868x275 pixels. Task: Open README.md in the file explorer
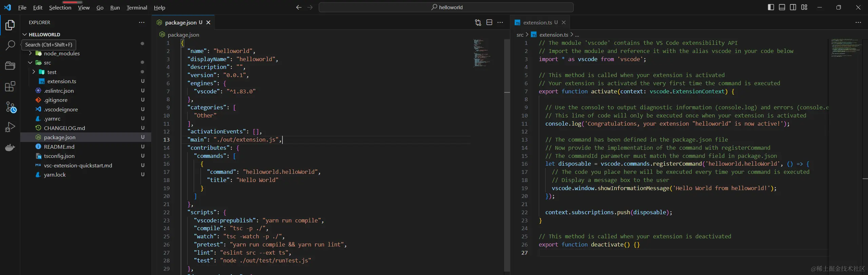pos(59,147)
